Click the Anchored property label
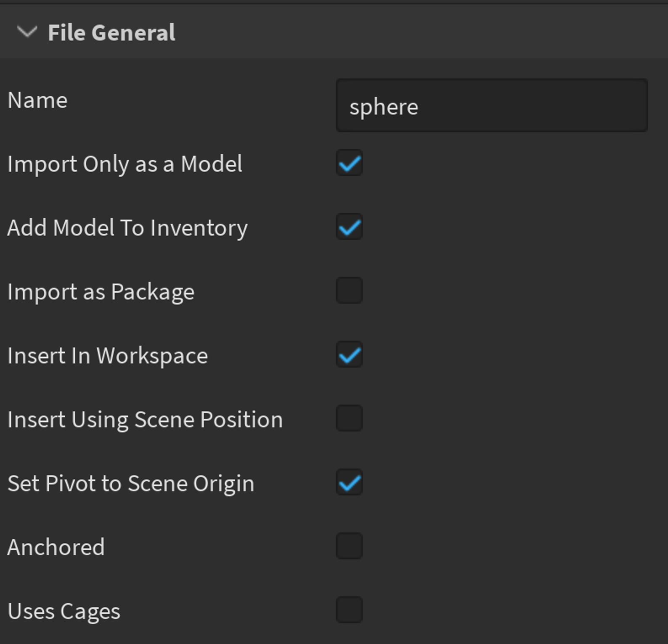 pos(56,547)
